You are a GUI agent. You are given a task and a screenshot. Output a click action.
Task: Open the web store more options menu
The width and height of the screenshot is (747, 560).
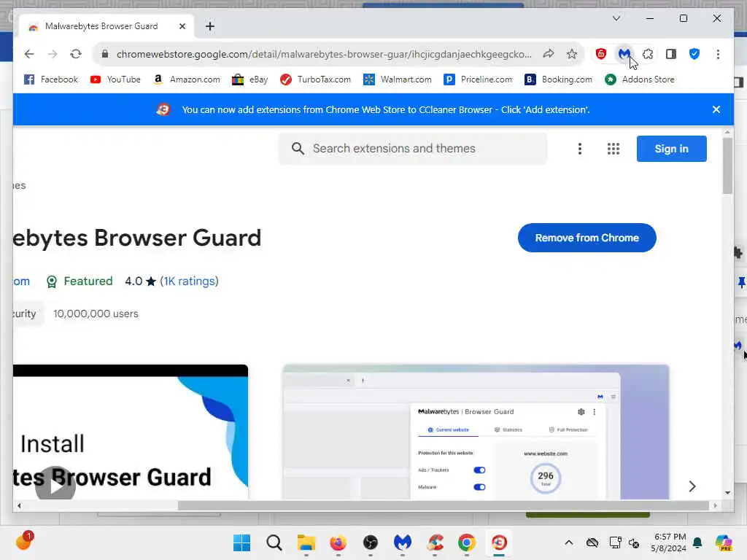pos(580,149)
